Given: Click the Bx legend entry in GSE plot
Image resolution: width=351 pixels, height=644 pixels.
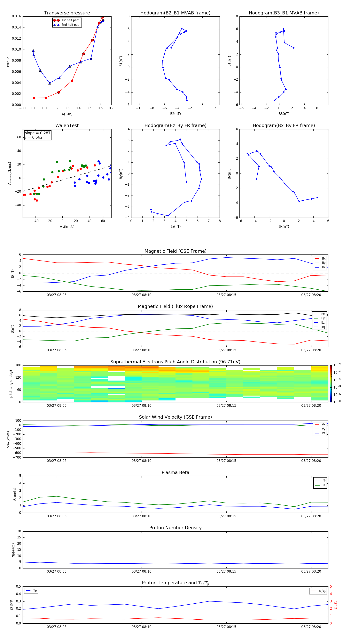Looking at the screenshot, I should coord(320,259).
